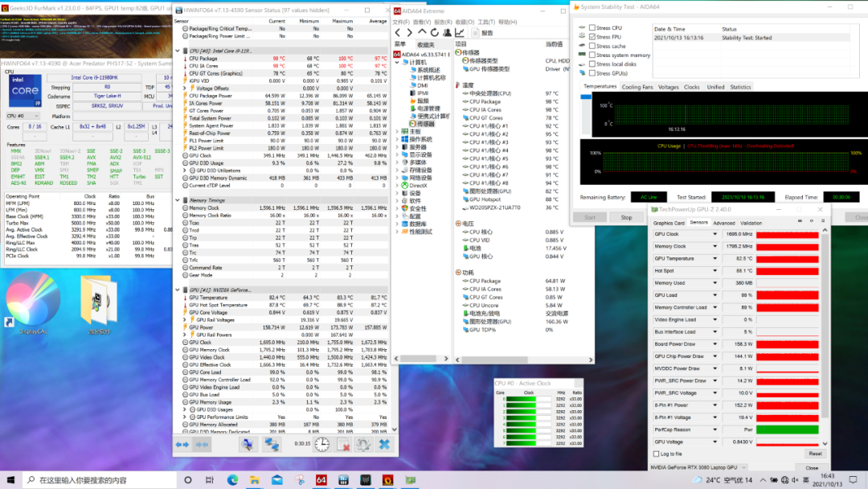The image size is (868, 489).
Task: Enable Stress local disks checkbox
Action: pyautogui.click(x=592, y=64)
